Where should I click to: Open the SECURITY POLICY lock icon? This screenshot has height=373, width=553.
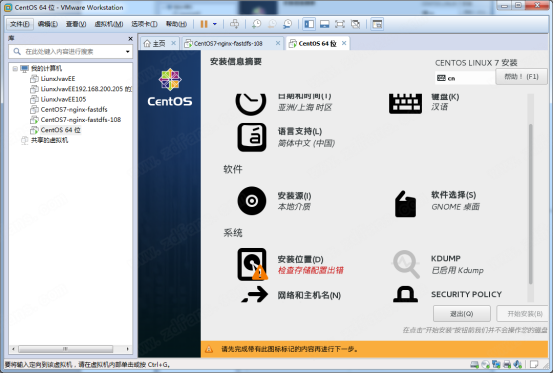point(406,294)
